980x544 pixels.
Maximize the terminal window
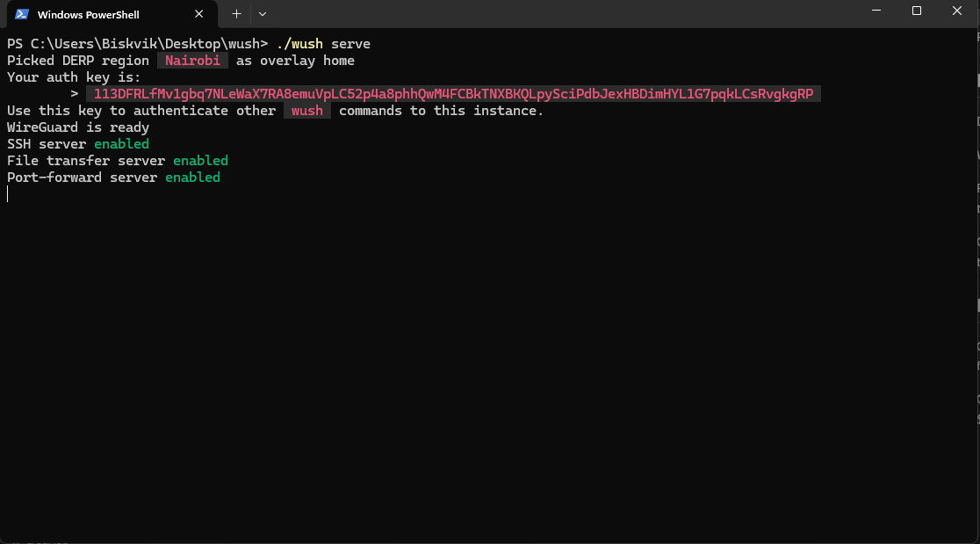[x=916, y=11]
